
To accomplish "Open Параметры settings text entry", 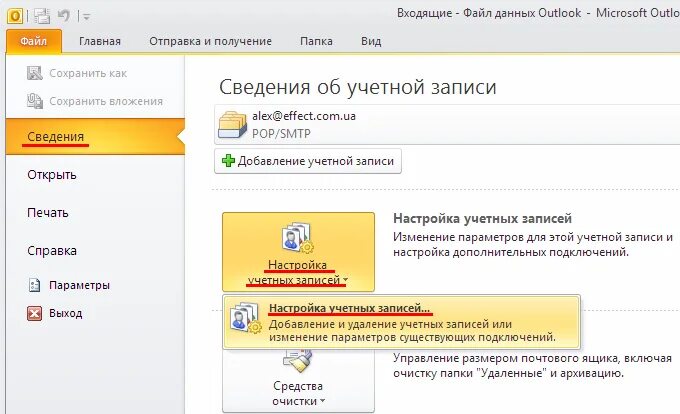I will 79,285.
